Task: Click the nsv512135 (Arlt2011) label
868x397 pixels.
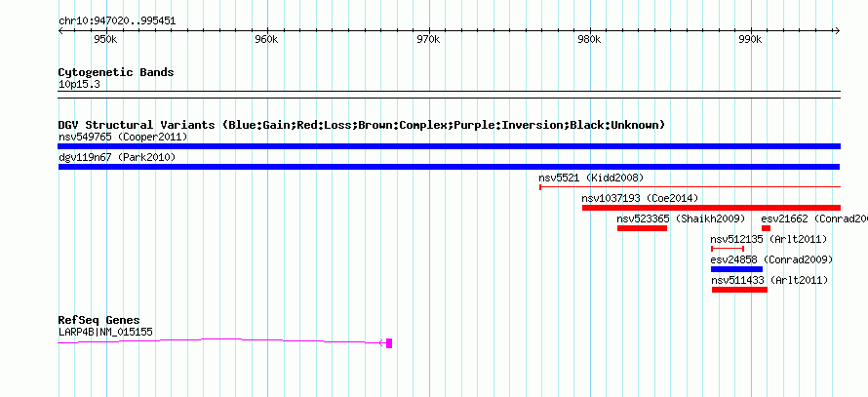Action: 769,239
